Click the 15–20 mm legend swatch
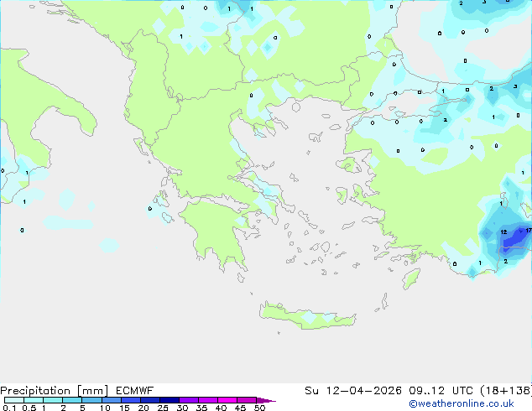 [131, 400]
